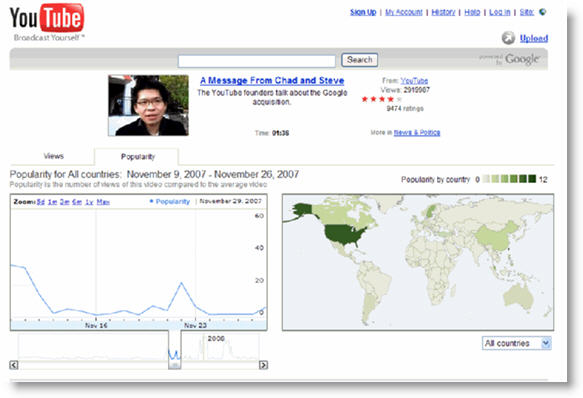The height and width of the screenshot is (398, 583).
Task: Click the Log In link
Action: click(500, 12)
